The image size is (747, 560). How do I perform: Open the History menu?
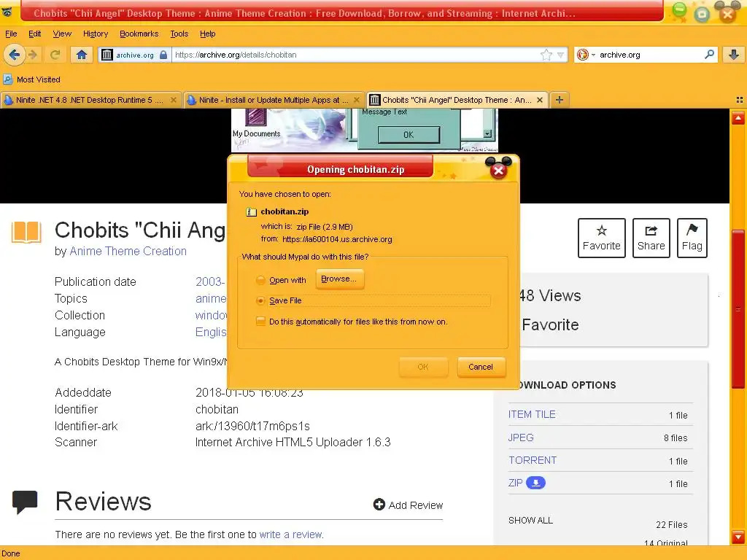click(x=96, y=34)
